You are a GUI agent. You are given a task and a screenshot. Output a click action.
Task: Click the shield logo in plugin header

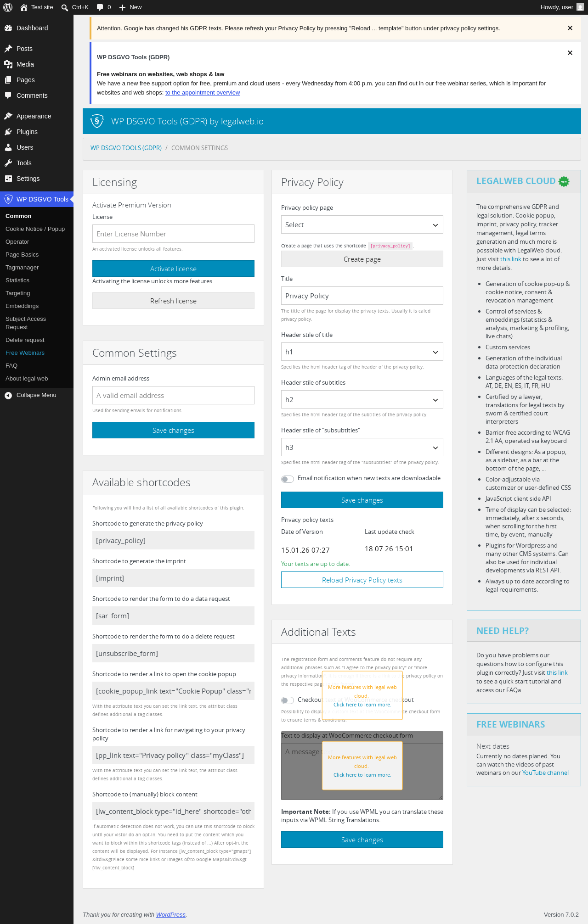[97, 121]
